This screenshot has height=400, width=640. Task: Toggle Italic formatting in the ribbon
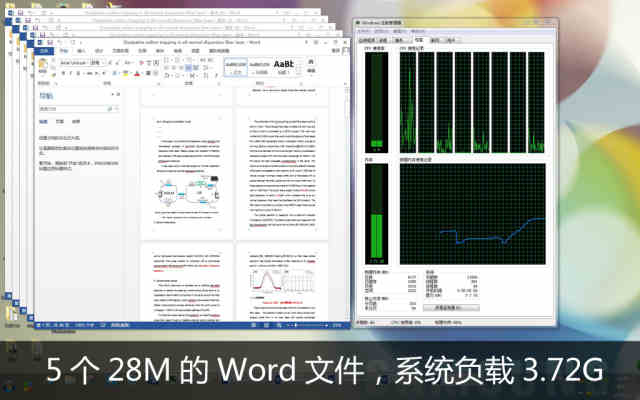(70, 73)
